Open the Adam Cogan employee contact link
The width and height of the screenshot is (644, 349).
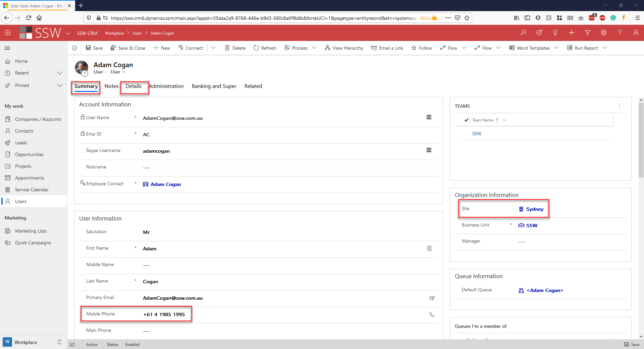(x=165, y=184)
